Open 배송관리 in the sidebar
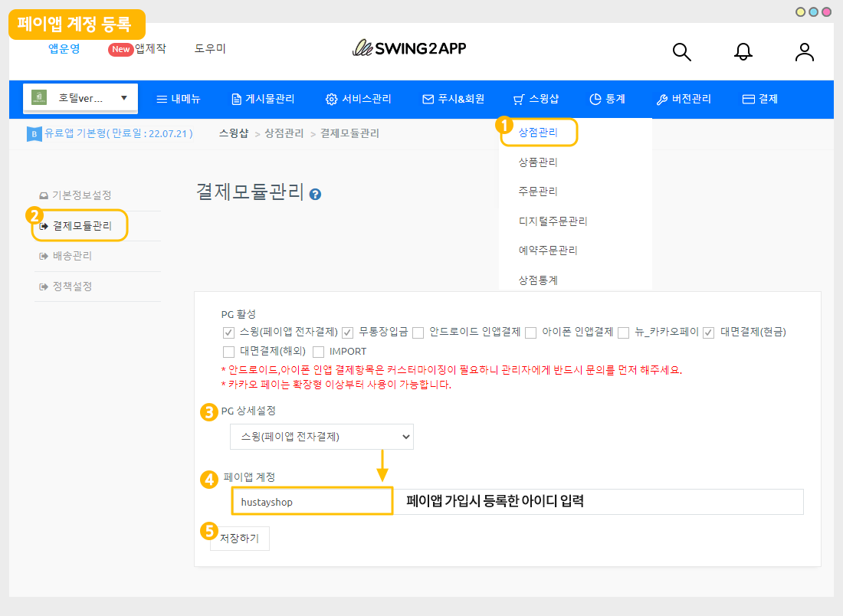The width and height of the screenshot is (843, 616). coord(72,256)
